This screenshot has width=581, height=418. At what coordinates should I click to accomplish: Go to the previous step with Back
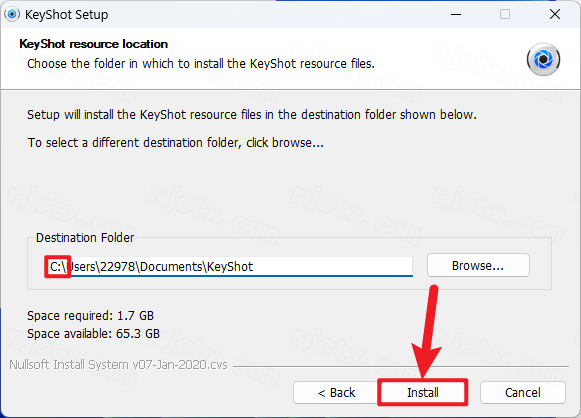click(336, 392)
